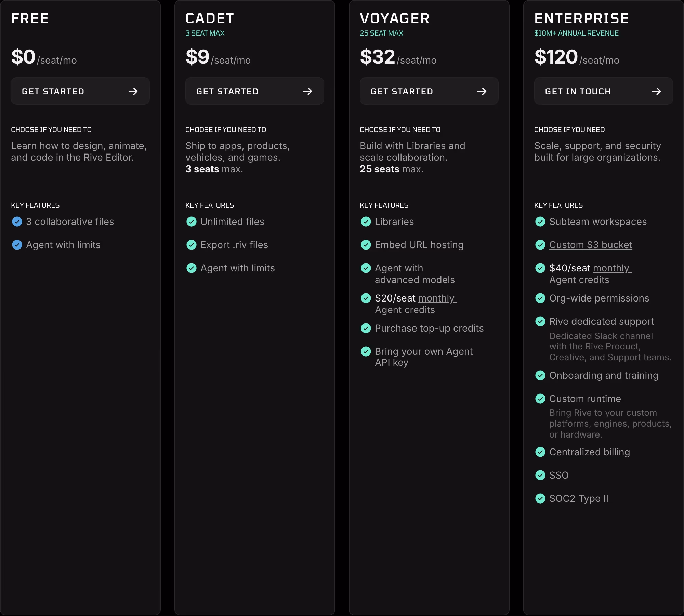Click check icon beside Embed URL hosting
The width and height of the screenshot is (684, 616).
366,245
